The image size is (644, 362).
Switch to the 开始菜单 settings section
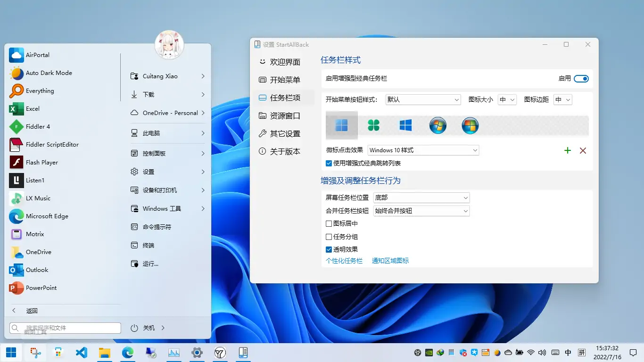pos(284,80)
